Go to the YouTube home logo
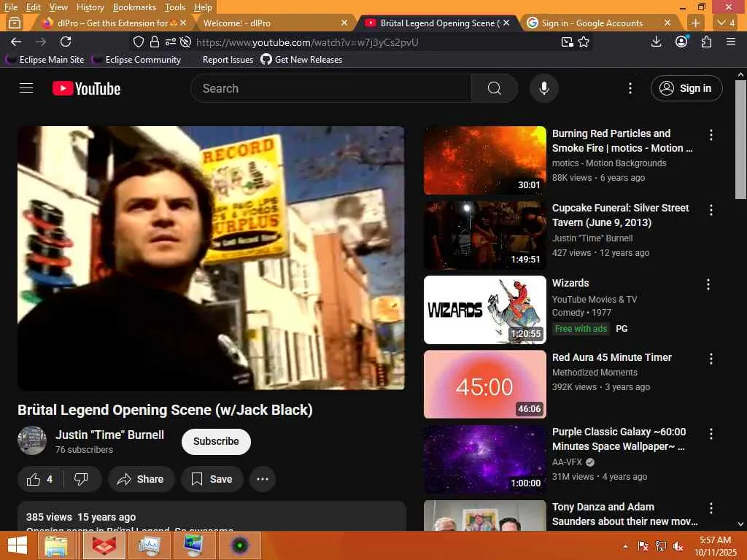The width and height of the screenshot is (747, 560). click(x=86, y=88)
